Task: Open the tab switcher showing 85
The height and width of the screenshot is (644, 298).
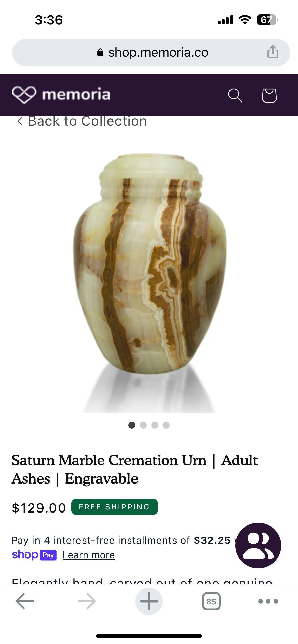Action: pos(211,601)
